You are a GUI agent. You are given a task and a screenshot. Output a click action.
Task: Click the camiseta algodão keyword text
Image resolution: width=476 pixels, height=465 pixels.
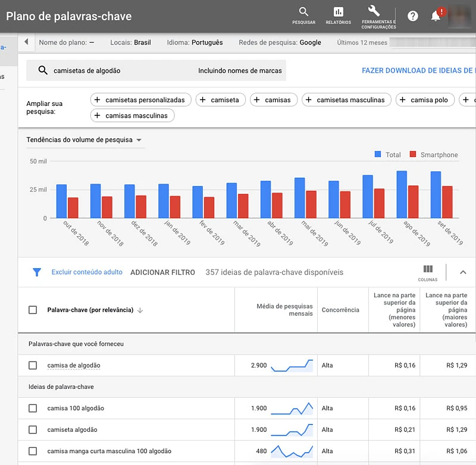pyautogui.click(x=72, y=429)
